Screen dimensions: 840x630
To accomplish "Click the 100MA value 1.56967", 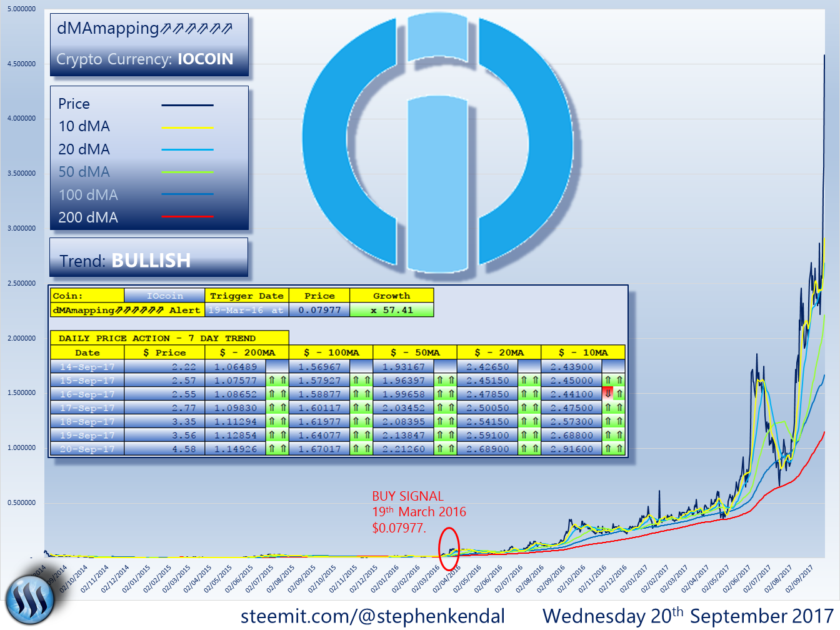I will 319,366.
